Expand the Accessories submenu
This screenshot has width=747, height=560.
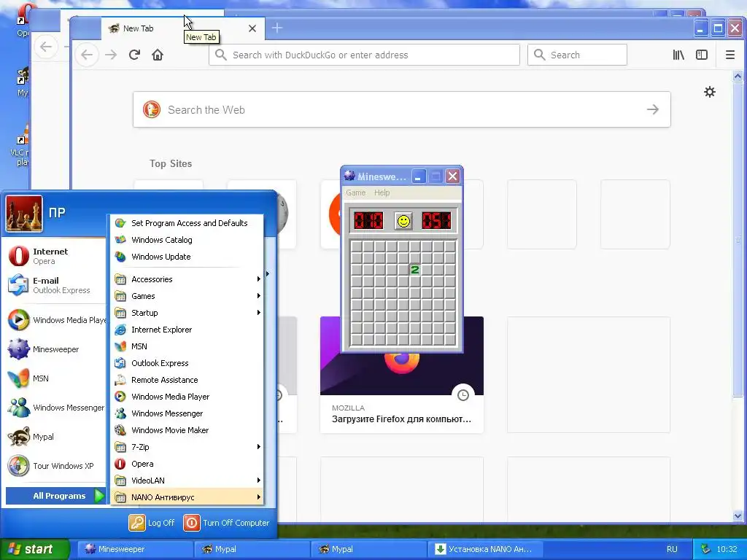[x=187, y=279]
